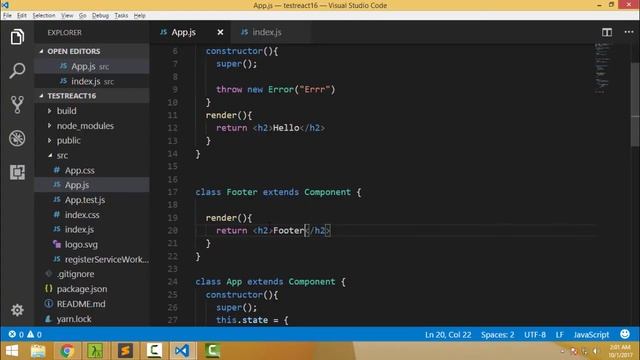640x360 pixels.
Task: Click the VS Code logo in title bar
Action: (x=5, y=5)
